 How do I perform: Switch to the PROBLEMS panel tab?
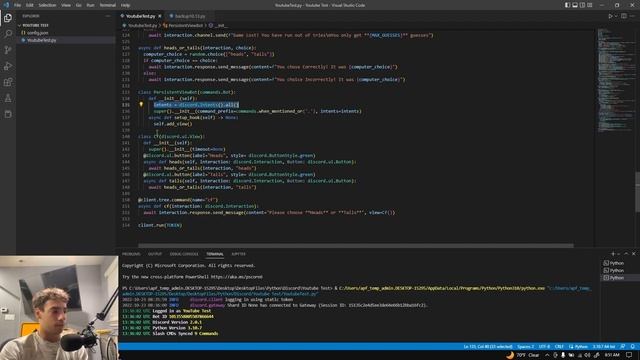pos(131,254)
